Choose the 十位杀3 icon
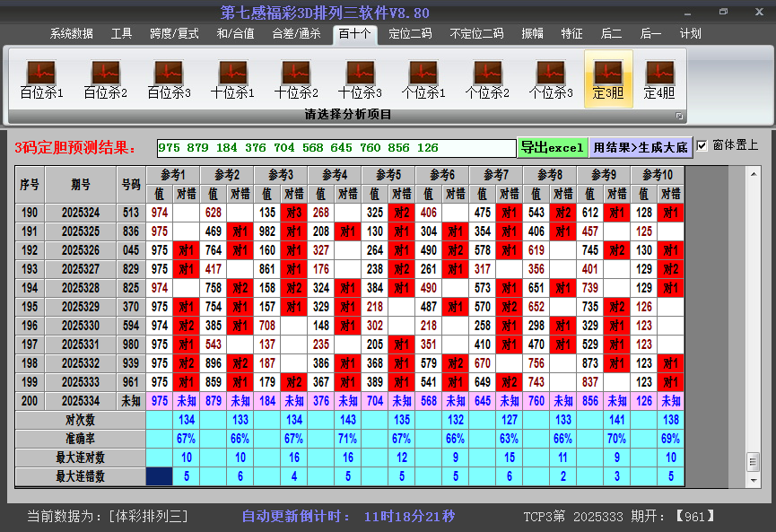The width and height of the screenshot is (776, 532). click(360, 79)
